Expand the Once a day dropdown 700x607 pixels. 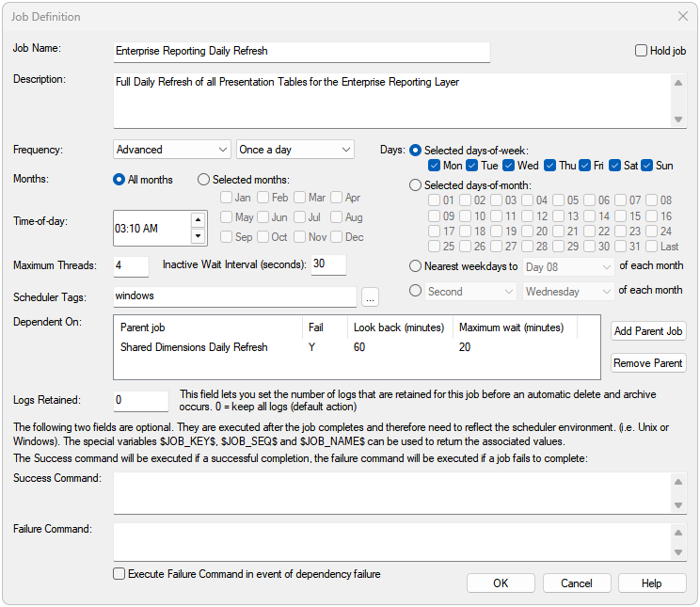pyautogui.click(x=294, y=150)
